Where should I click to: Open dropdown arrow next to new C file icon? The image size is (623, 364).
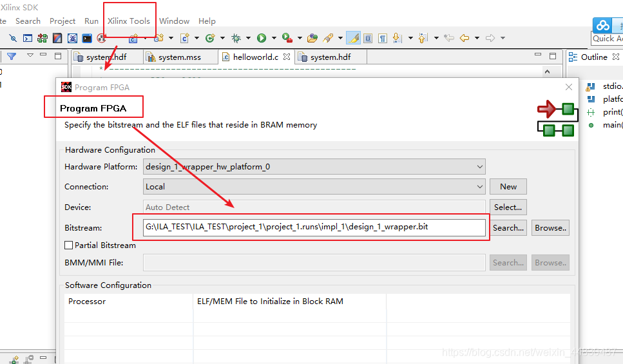pyautogui.click(x=196, y=38)
